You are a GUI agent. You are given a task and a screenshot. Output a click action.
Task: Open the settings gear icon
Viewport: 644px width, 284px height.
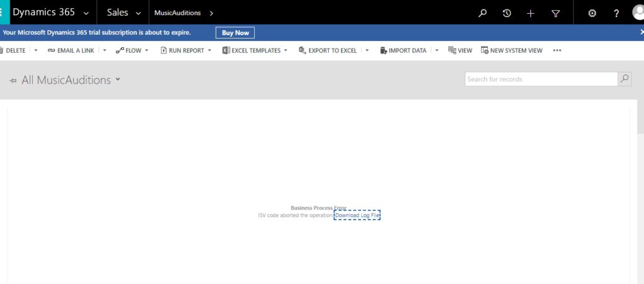point(592,13)
